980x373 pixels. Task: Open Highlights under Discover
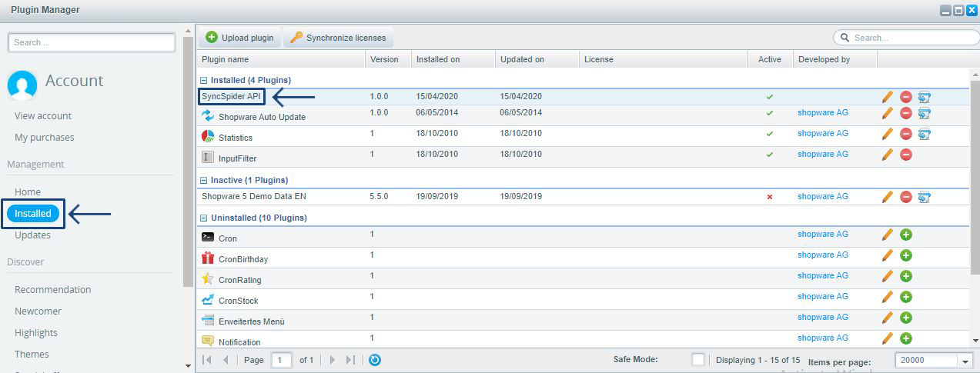tap(36, 333)
